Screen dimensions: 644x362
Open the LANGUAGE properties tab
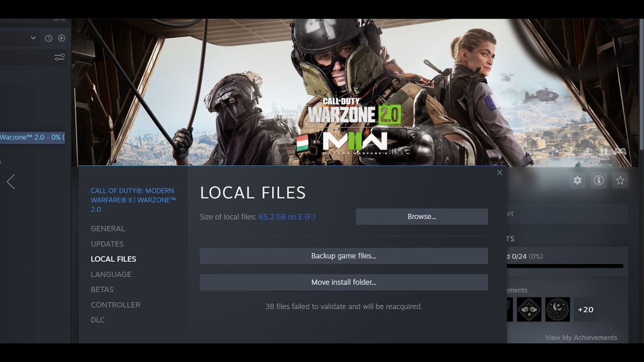(x=111, y=275)
